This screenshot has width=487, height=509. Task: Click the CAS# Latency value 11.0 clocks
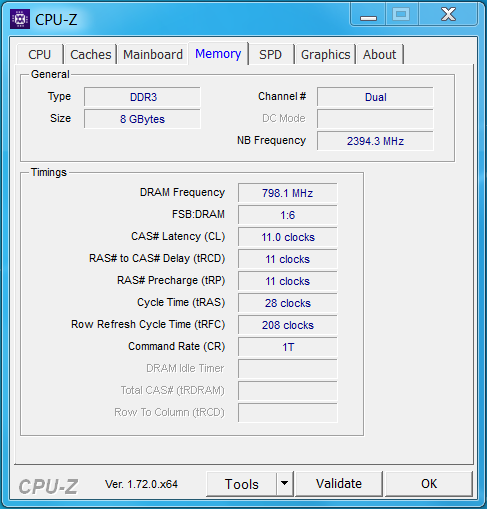(x=288, y=237)
